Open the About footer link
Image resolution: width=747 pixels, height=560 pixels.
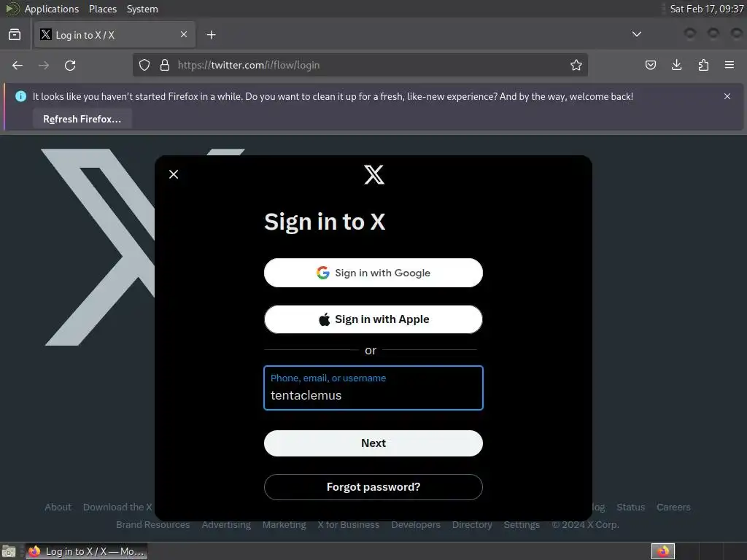[58, 507]
